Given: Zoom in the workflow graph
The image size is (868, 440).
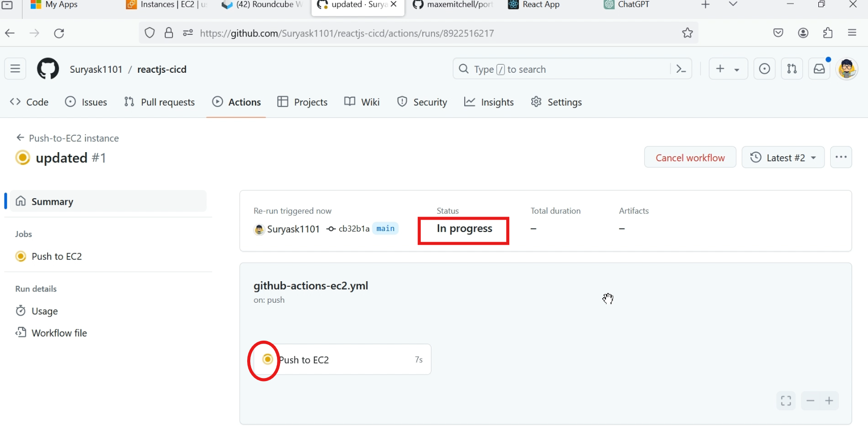Looking at the screenshot, I should [829, 401].
